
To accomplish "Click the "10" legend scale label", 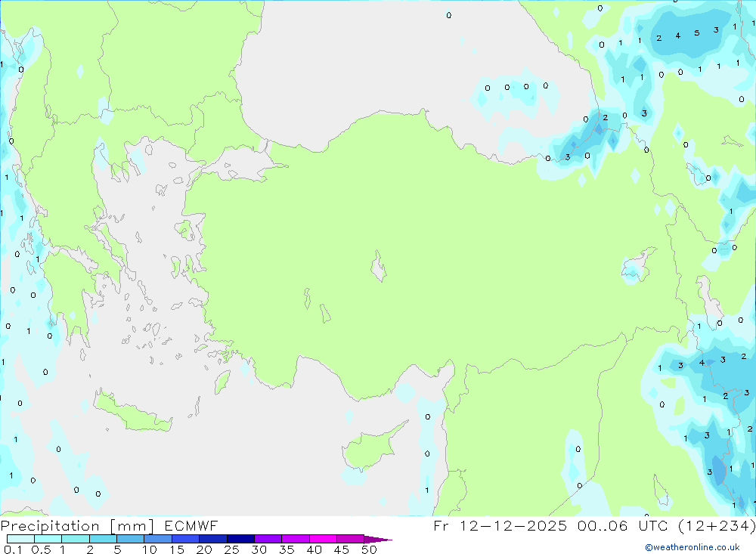I will coord(150,549).
